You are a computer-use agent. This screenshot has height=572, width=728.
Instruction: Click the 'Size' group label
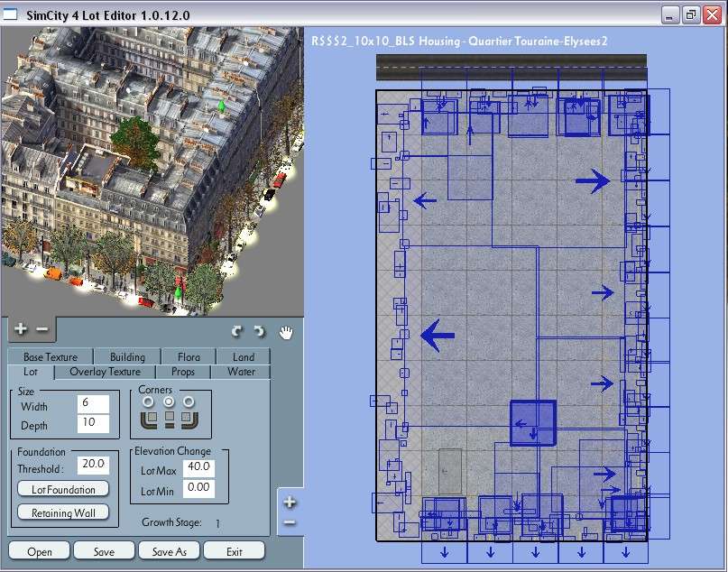tap(26, 391)
